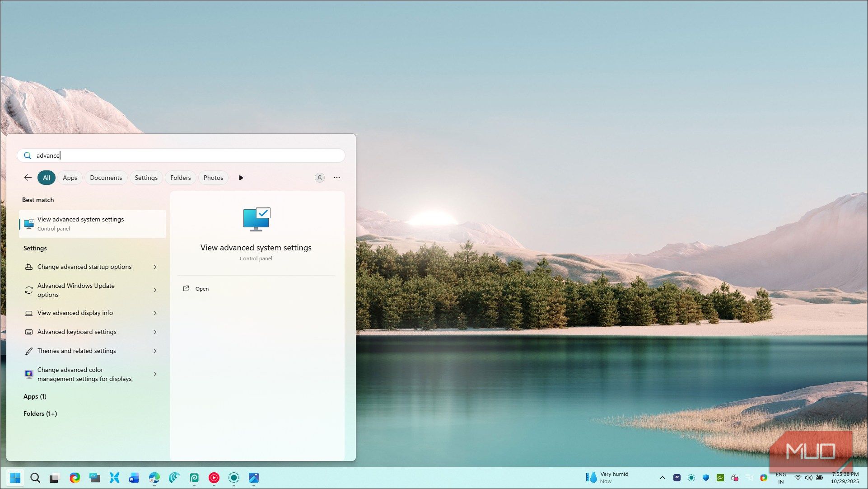Open Task View from the taskbar
This screenshot has height=489, width=868.
tap(54, 478)
